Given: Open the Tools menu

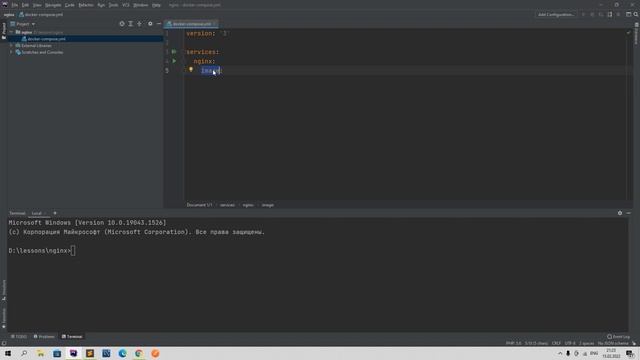Looking at the screenshot, I should [x=113, y=5].
